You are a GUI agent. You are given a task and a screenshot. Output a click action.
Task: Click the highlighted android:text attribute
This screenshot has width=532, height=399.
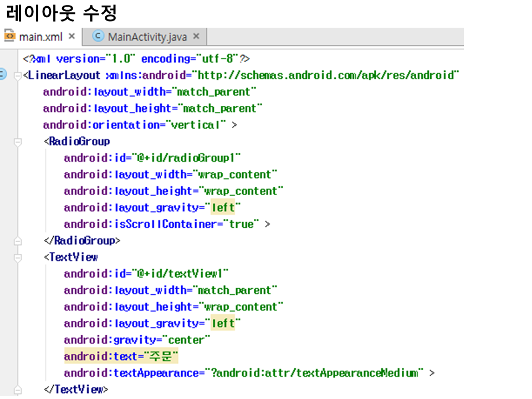click(103, 356)
